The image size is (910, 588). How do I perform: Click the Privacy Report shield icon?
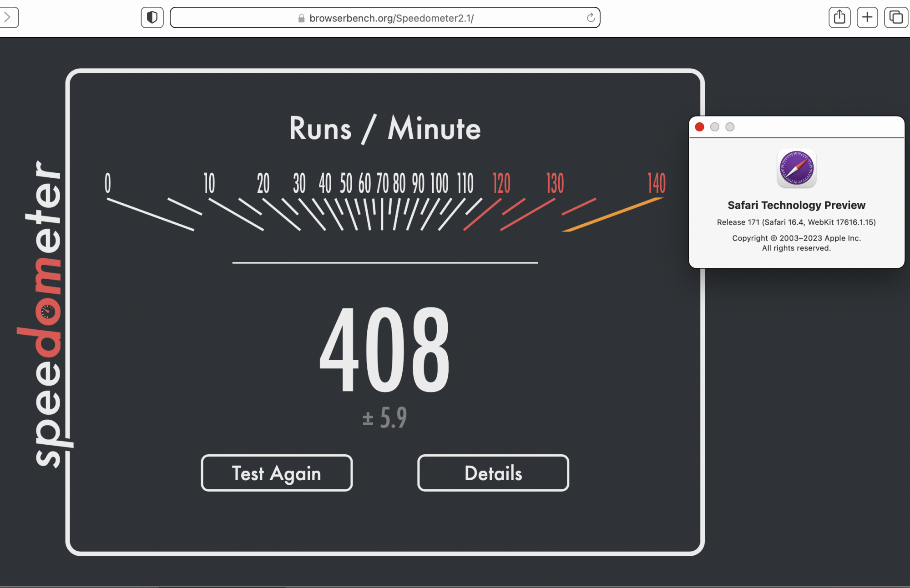(152, 17)
